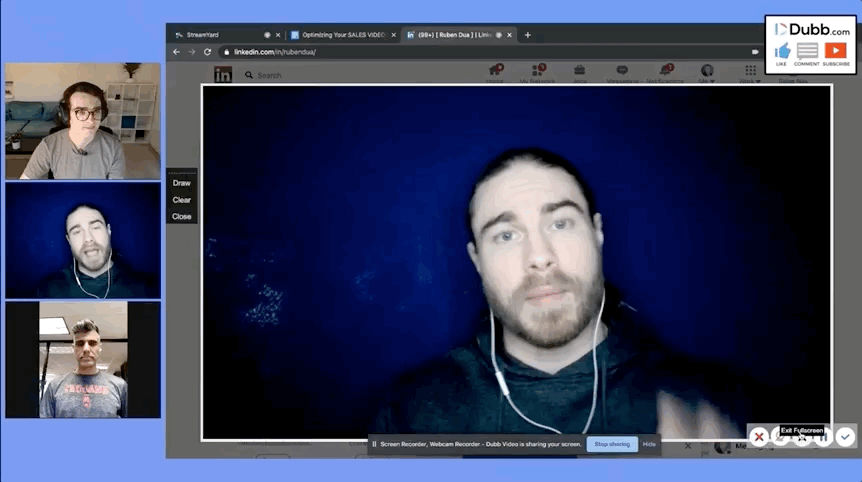Expand the Me profile menu
Image resolution: width=862 pixels, height=482 pixels.
pyautogui.click(x=707, y=73)
